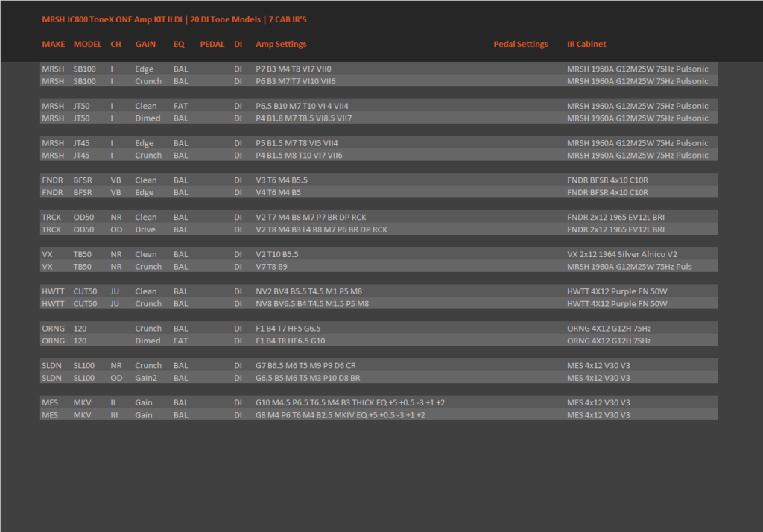Click FAT EQ value in ORNG Dimed row
The image size is (763, 532).
[x=180, y=341]
